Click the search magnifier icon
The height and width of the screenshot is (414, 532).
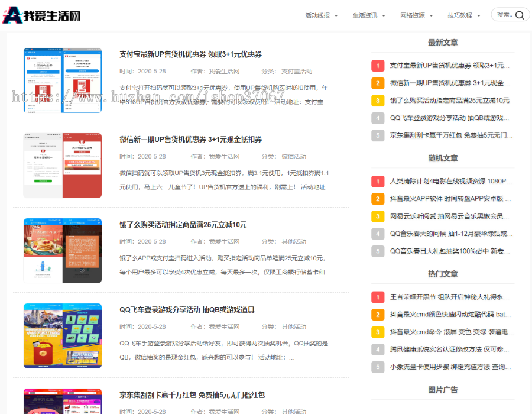pyautogui.click(x=520, y=15)
